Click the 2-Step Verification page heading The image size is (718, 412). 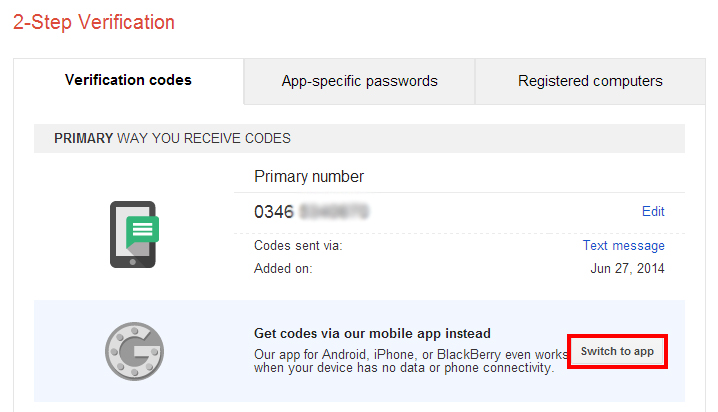pos(94,22)
